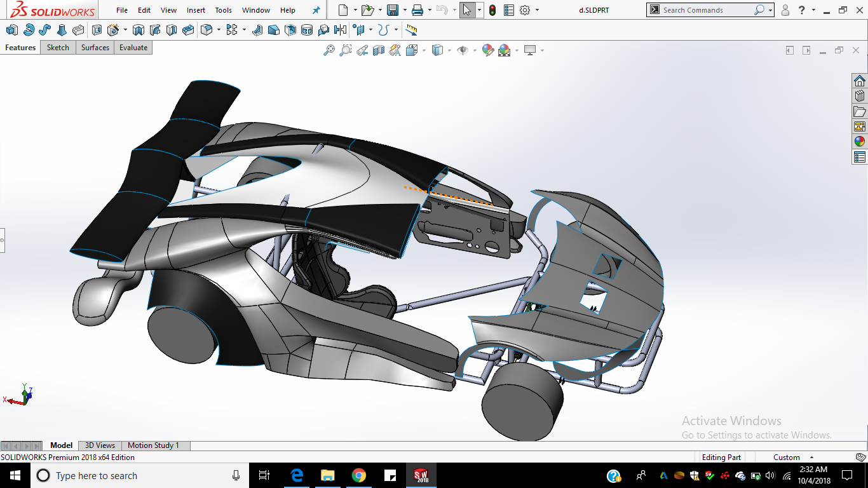Image resolution: width=868 pixels, height=488 pixels.
Task: Open the Insert menu
Action: pos(196,10)
